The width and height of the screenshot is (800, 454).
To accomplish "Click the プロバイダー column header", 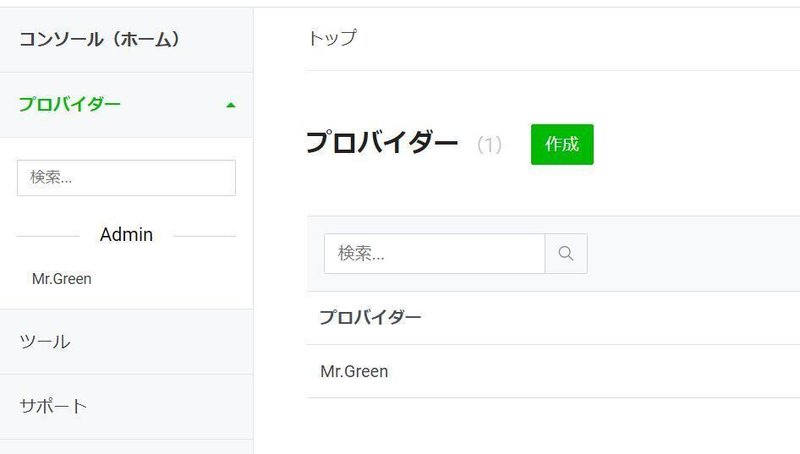I will [x=370, y=317].
